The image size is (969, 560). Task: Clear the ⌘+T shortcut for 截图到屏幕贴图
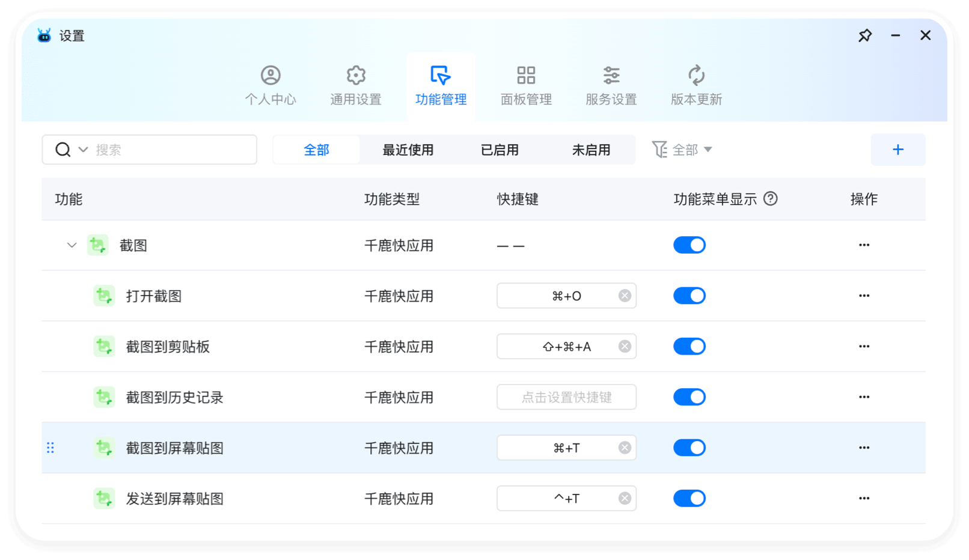625,448
